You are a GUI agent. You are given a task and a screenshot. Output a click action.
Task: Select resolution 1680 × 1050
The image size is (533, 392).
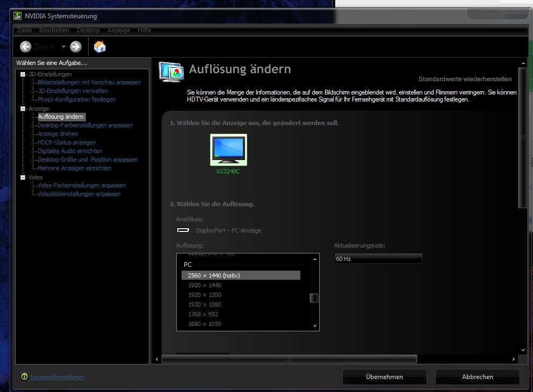[205, 324]
